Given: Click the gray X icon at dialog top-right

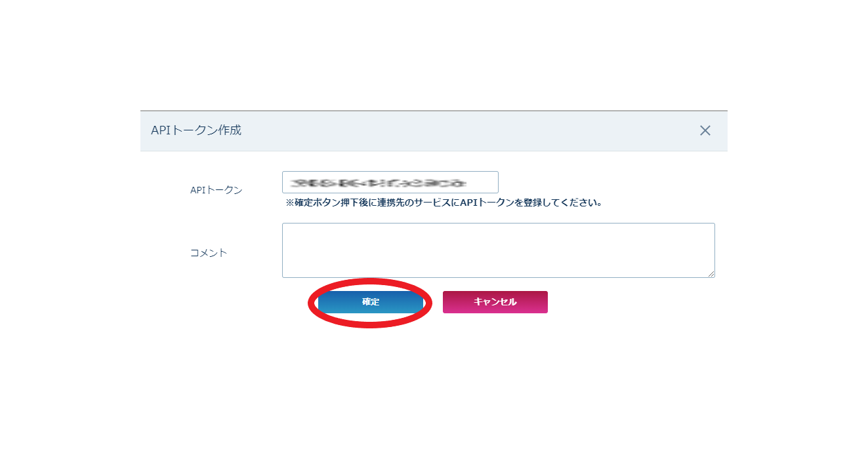Looking at the screenshot, I should 705,130.
